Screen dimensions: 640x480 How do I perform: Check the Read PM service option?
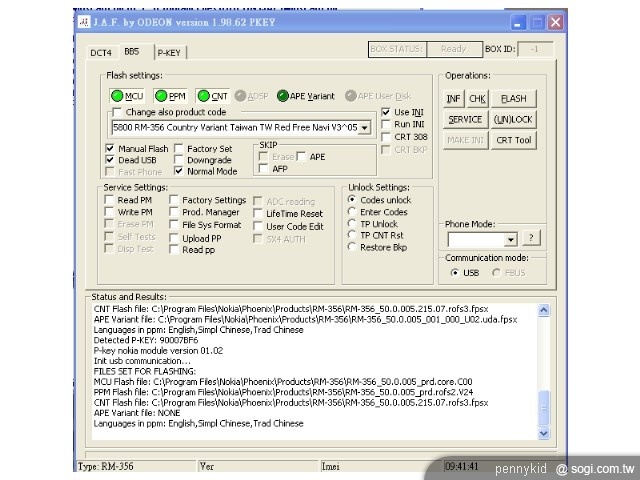coord(109,200)
